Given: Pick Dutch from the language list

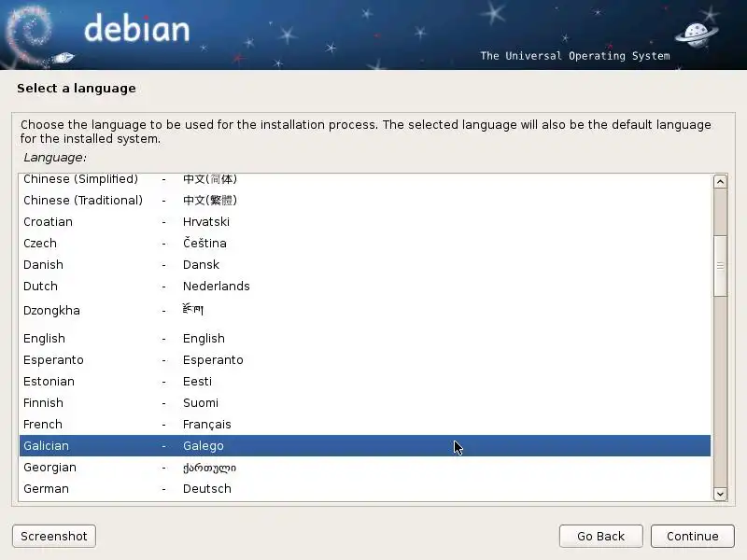Looking at the screenshot, I should point(365,286).
